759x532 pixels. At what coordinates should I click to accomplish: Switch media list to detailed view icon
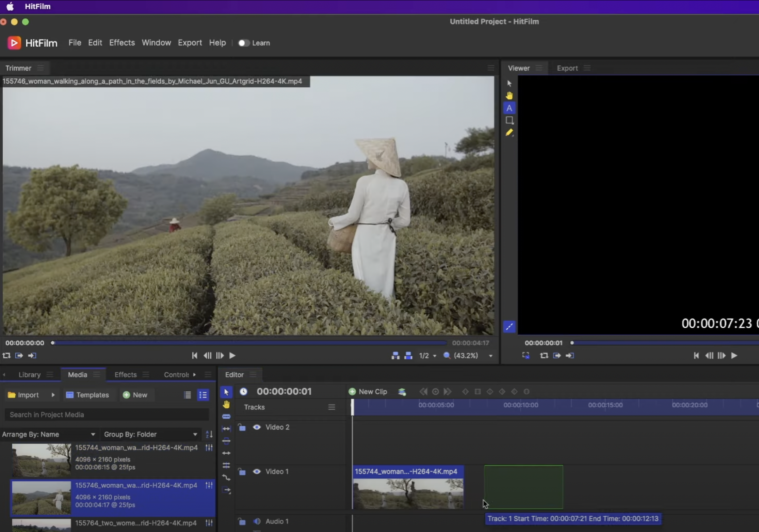(x=203, y=395)
